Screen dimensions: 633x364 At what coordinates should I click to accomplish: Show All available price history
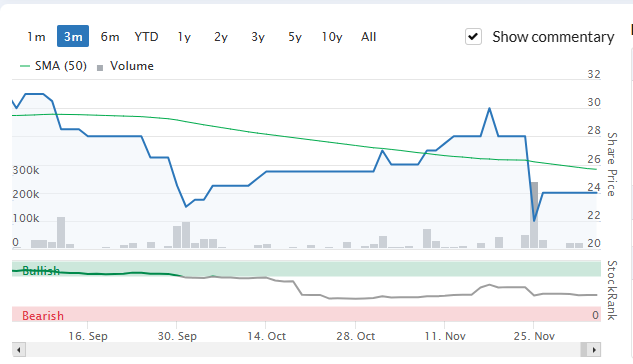click(x=369, y=37)
